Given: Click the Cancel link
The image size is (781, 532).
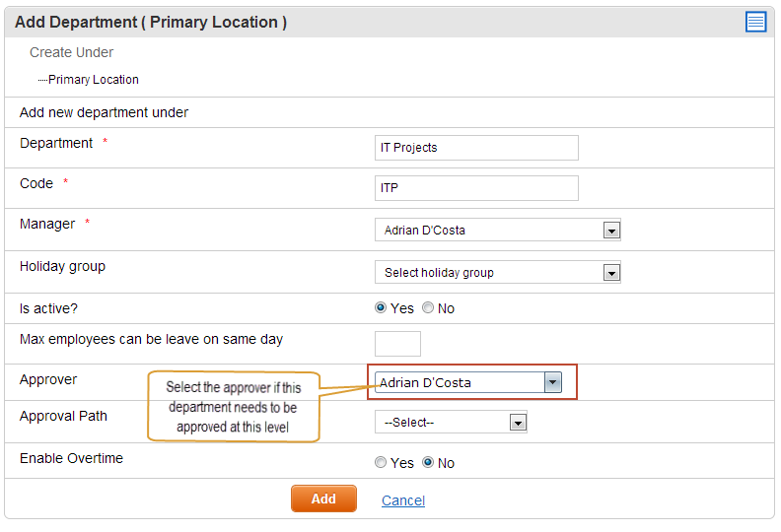Looking at the screenshot, I should 403,500.
